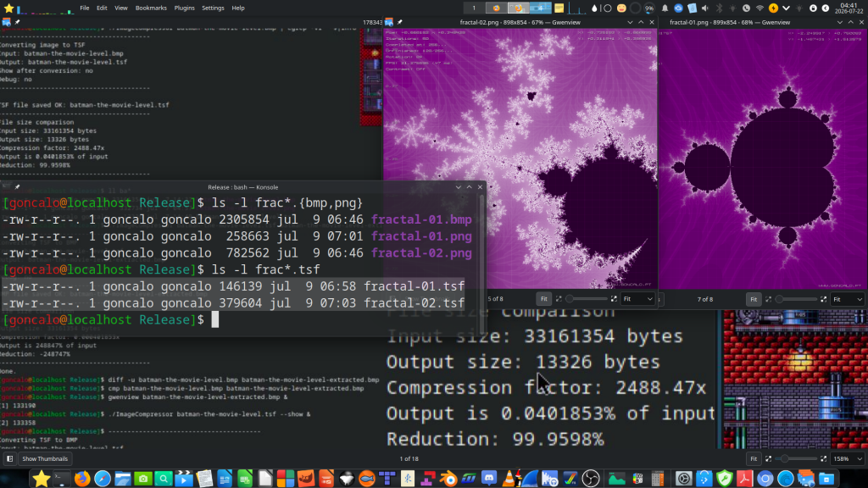Viewport: 868px width, 488px height.
Task: Expand hidden system tray icons arrow
Action: [786, 8]
